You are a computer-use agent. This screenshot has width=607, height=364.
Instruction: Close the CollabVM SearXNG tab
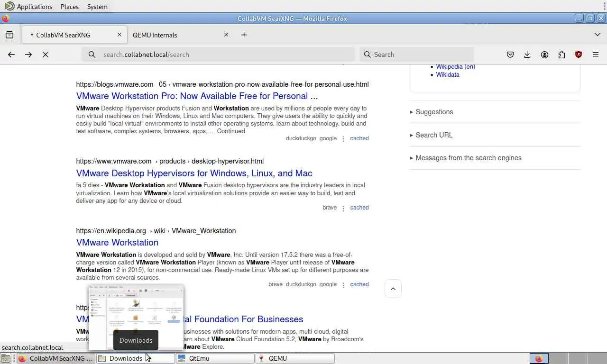pos(120,35)
